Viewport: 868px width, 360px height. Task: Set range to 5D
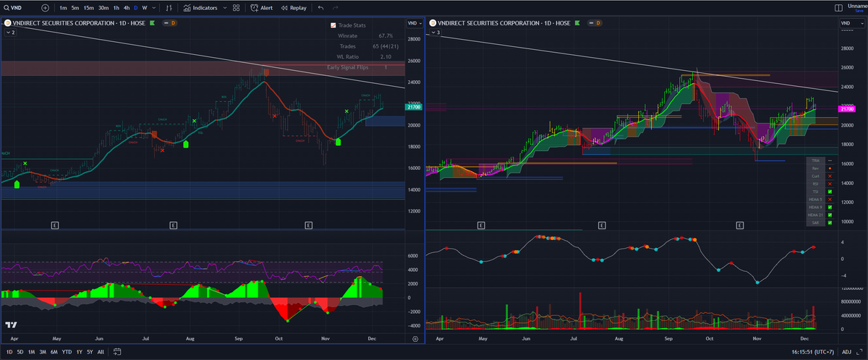tap(21, 351)
